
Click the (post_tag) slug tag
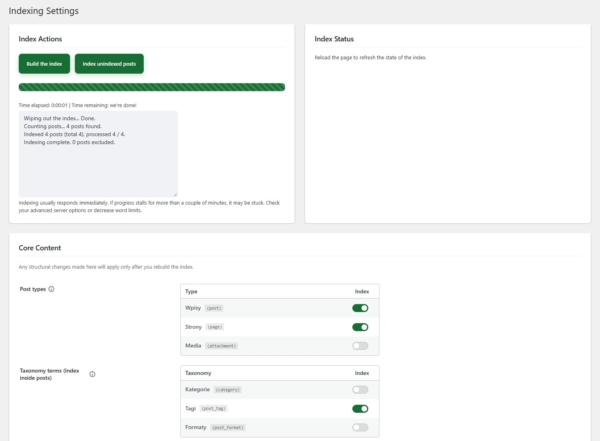tap(214, 408)
